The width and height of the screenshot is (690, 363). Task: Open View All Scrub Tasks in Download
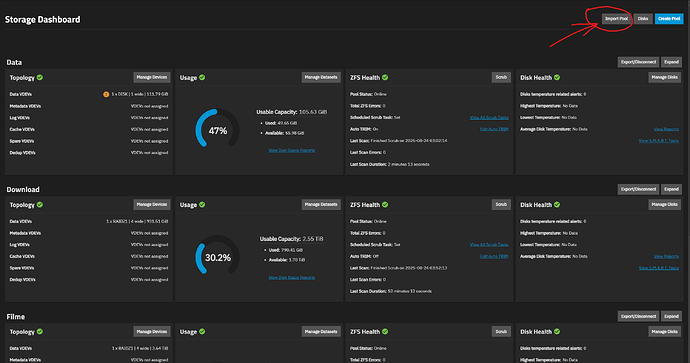pyautogui.click(x=489, y=245)
